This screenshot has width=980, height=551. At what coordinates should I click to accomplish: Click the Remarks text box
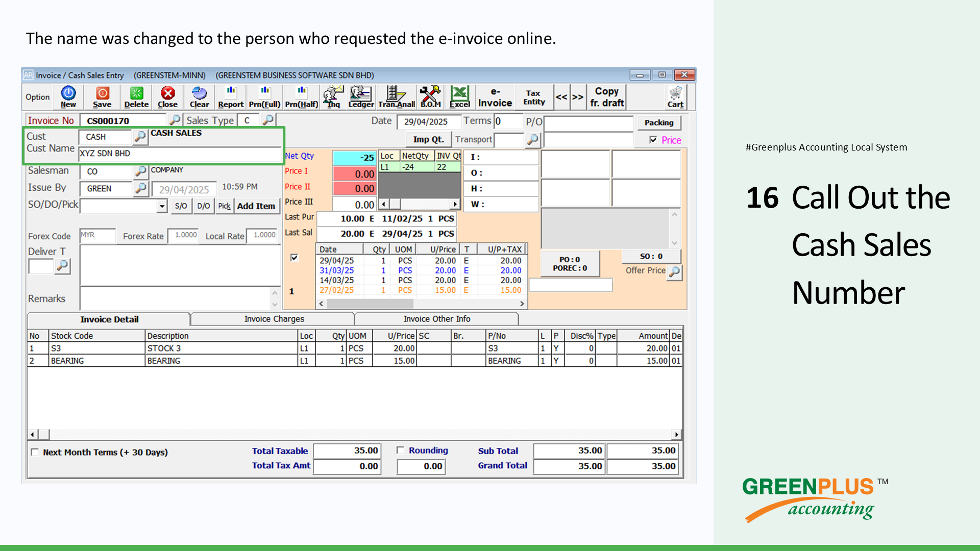176,298
